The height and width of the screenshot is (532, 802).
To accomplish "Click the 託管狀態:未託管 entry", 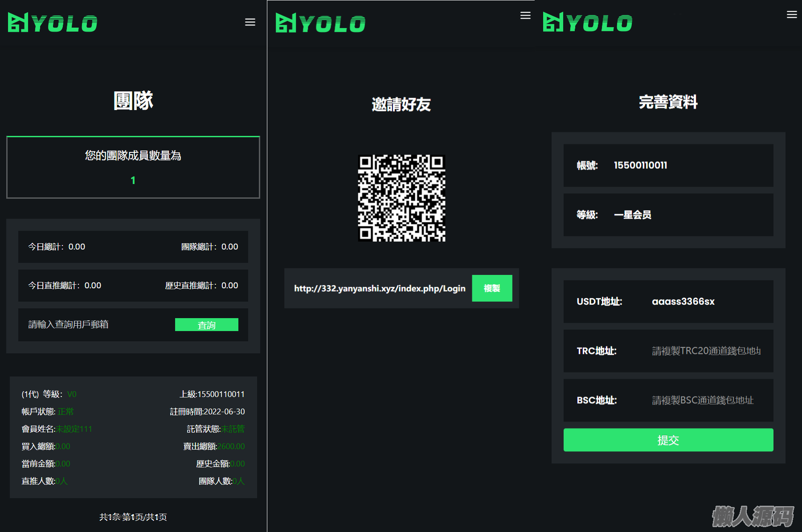I will (216, 429).
